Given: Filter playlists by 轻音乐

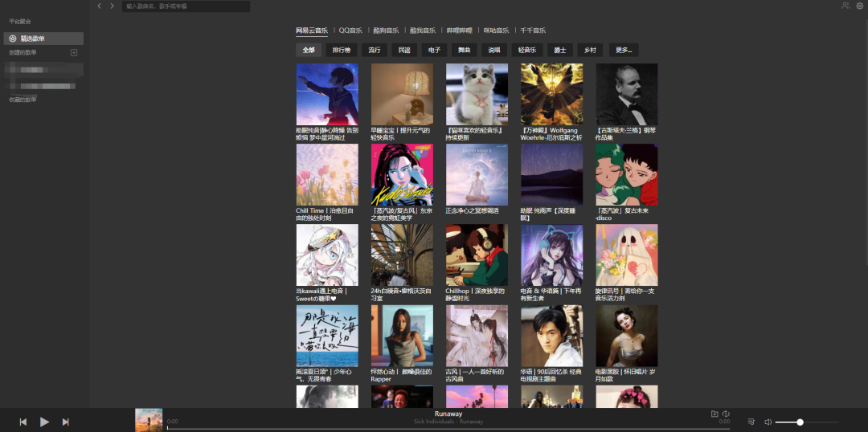Looking at the screenshot, I should point(527,50).
